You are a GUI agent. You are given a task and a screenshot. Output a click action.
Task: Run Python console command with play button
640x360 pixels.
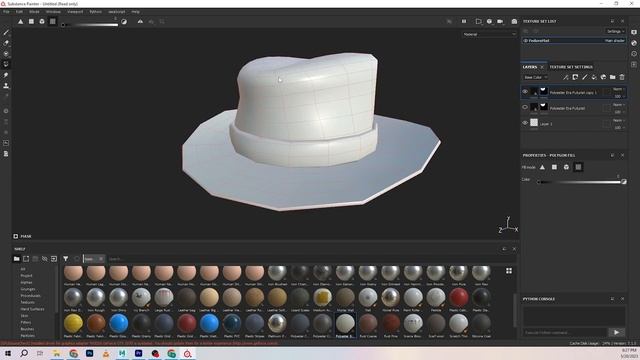[x=616, y=332]
